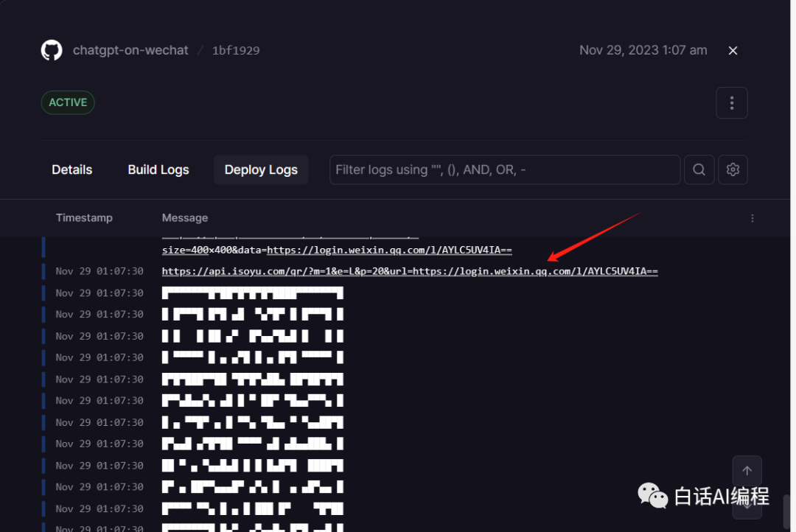Open the log table column options dots
796x532 pixels.
[x=753, y=218]
